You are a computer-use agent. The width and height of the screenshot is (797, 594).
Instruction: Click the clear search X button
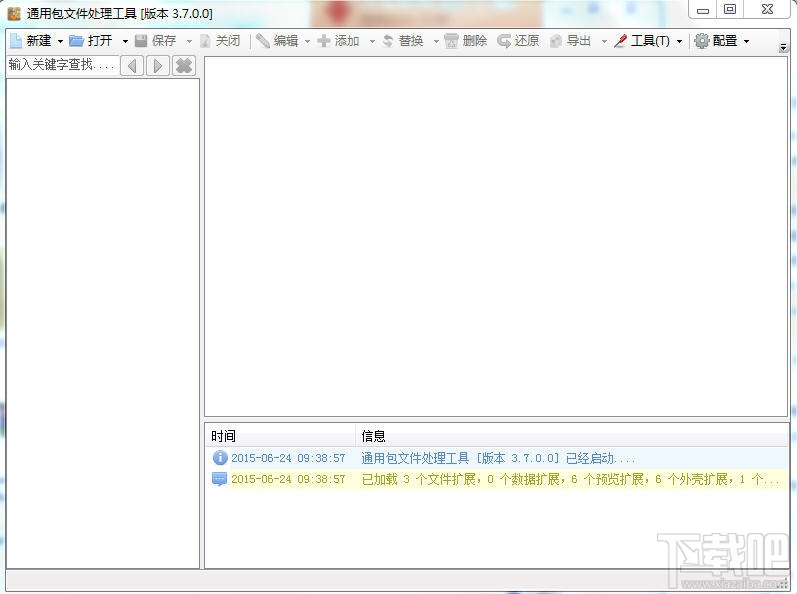tap(184, 66)
